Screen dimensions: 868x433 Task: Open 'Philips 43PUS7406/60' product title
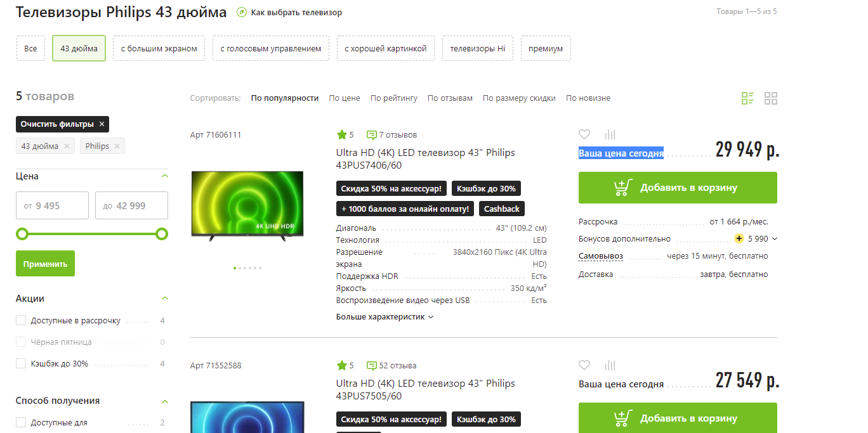(425, 159)
